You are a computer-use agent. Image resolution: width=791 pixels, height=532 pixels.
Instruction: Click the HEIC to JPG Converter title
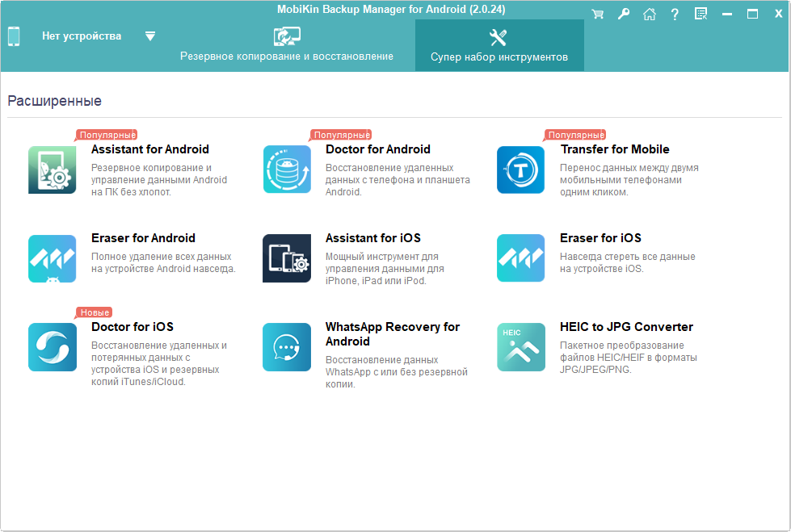coord(626,327)
